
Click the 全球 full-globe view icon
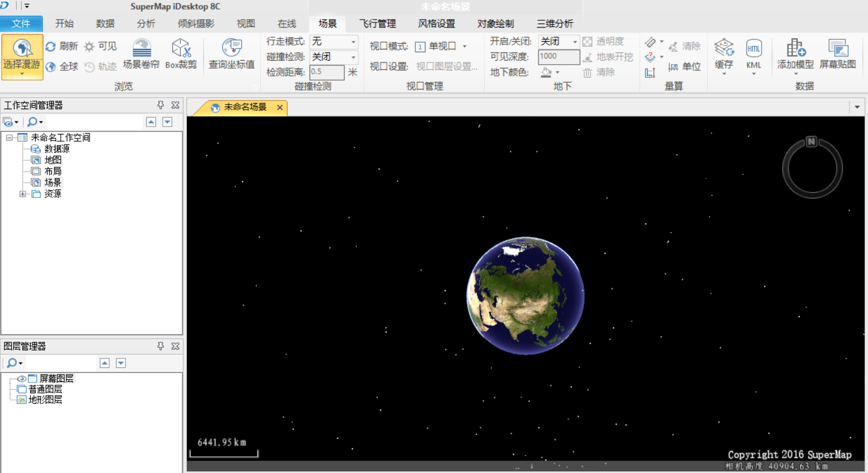click(51, 66)
